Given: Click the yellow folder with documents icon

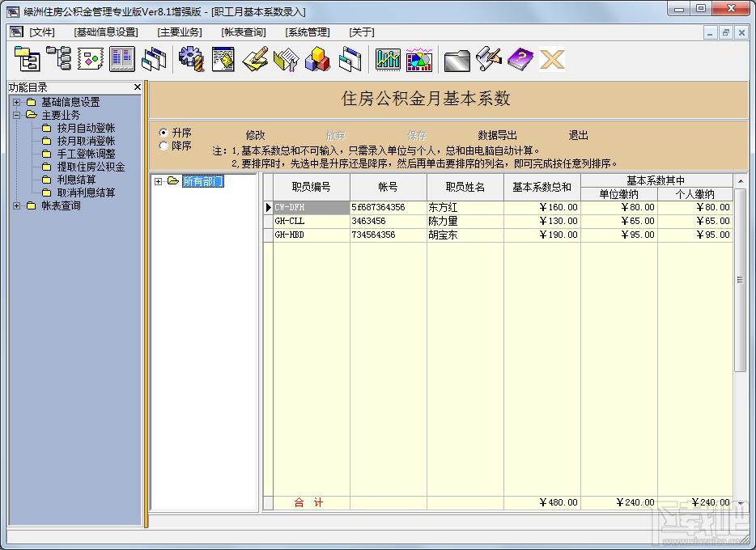Looking at the screenshot, I should click(287, 59).
